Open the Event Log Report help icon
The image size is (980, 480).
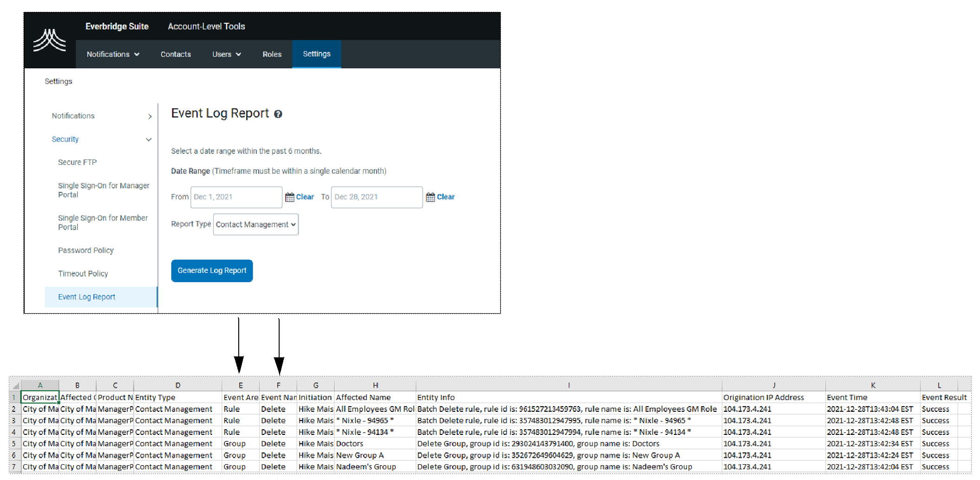278,114
